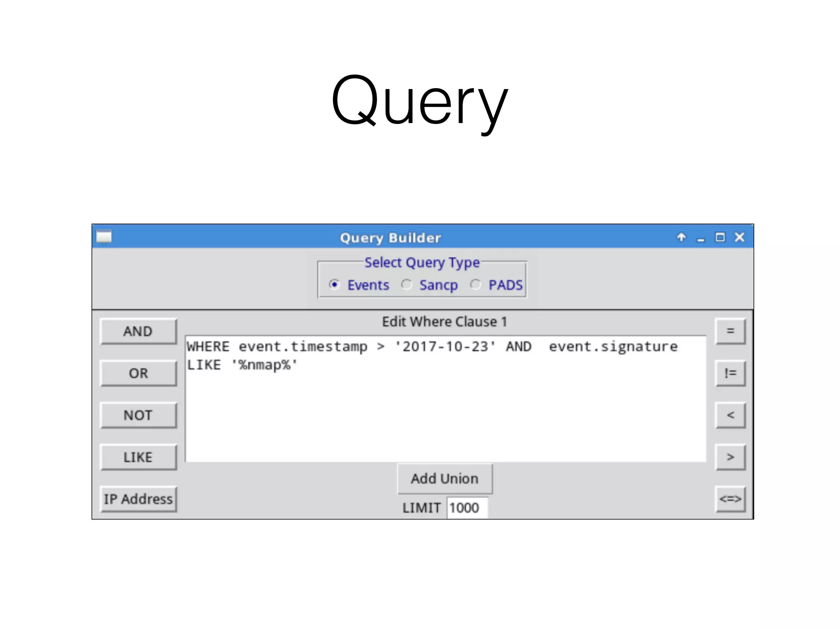Close the Query Builder window
This screenshot has width=840, height=630.
coord(740,237)
